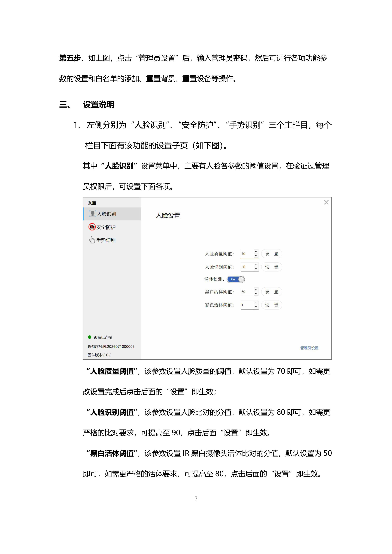This screenshot has height=554, width=392.
Task: Increase 黑白活体阈值 with the up arrow
Action: click(x=256, y=289)
